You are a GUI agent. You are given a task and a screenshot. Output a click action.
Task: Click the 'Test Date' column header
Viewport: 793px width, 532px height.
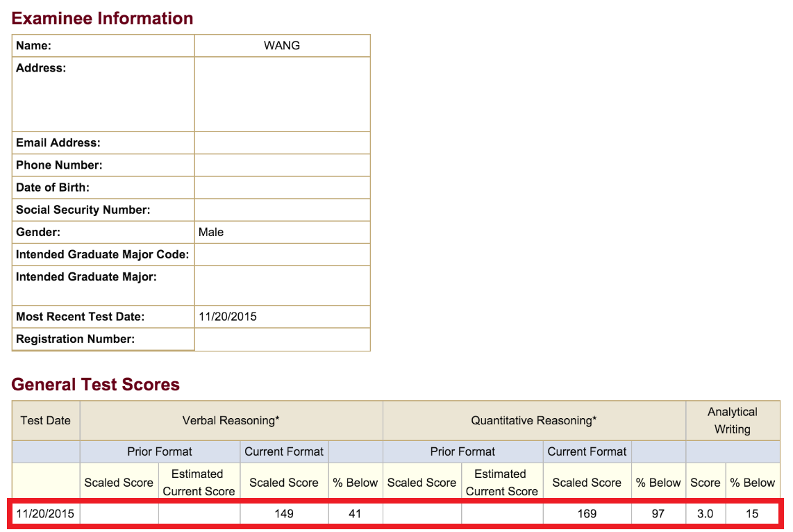coord(46,420)
